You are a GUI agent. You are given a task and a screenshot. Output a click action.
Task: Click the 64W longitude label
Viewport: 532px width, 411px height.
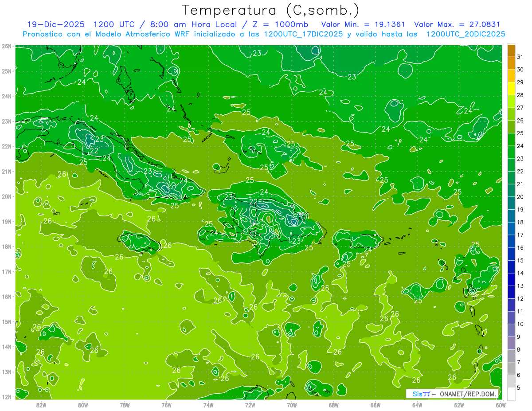[417, 405]
